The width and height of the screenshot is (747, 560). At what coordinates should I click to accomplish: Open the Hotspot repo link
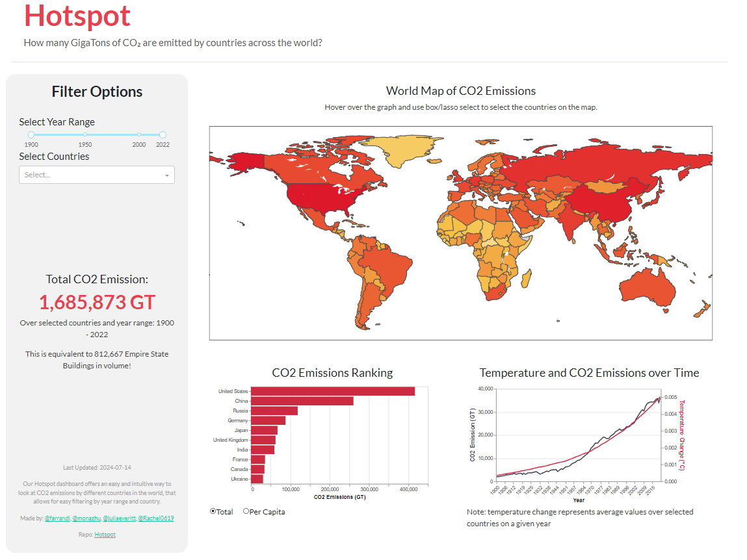[105, 535]
